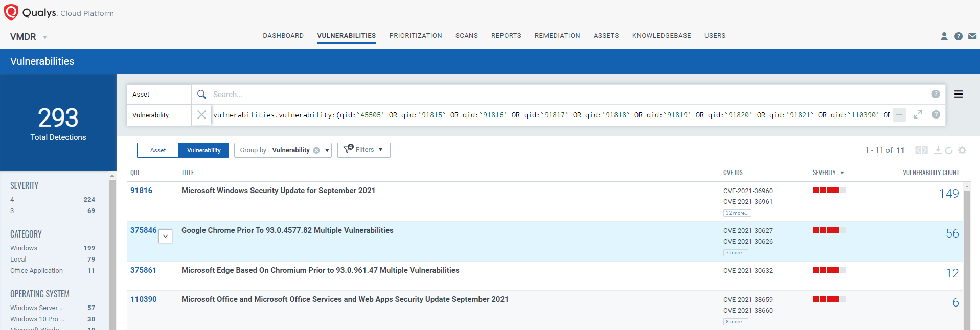Go to the Dashboard tab
Screen dimensions: 980x330
(x=283, y=36)
